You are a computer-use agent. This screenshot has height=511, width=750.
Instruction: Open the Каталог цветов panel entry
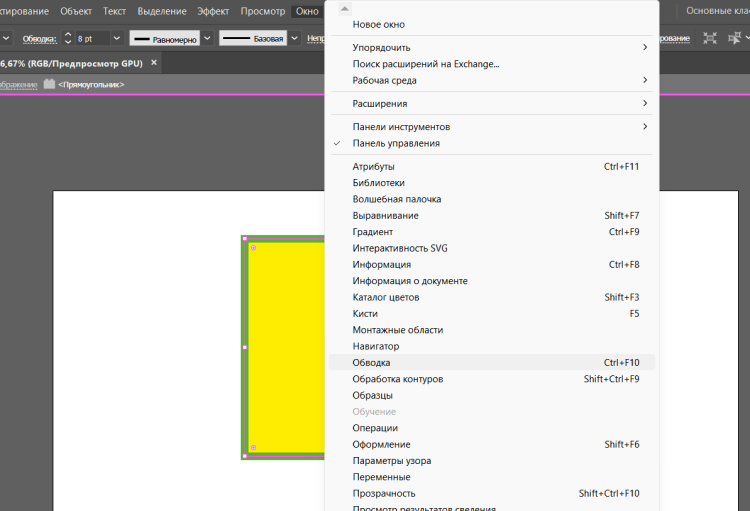pos(492,297)
